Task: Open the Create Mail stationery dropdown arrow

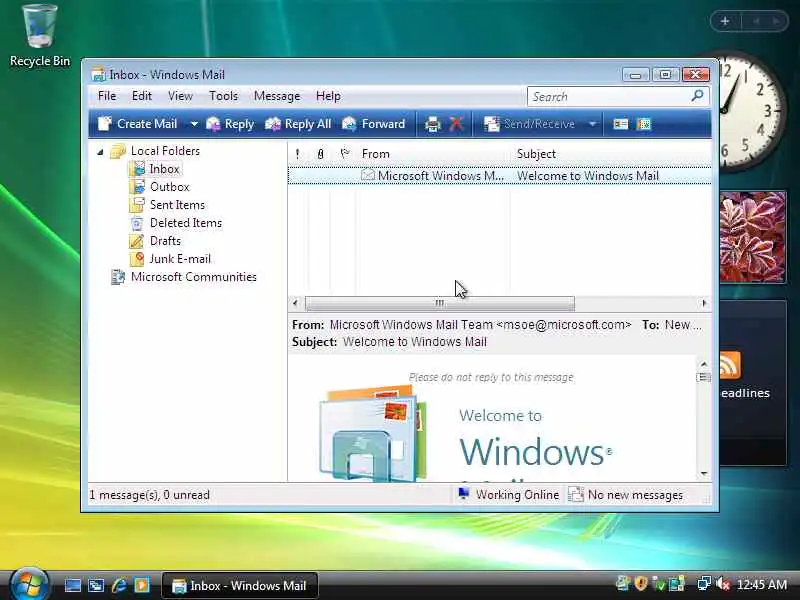Action: [194, 124]
